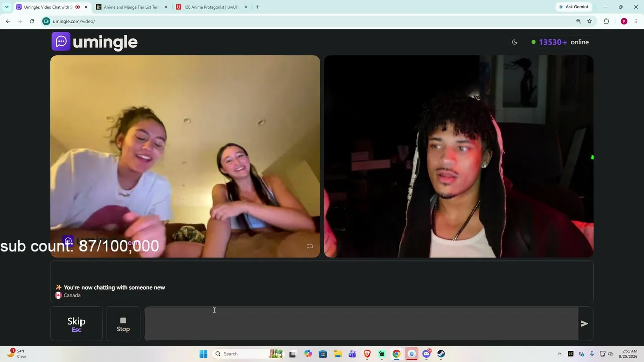Click the stranger's video feed

tap(185, 156)
